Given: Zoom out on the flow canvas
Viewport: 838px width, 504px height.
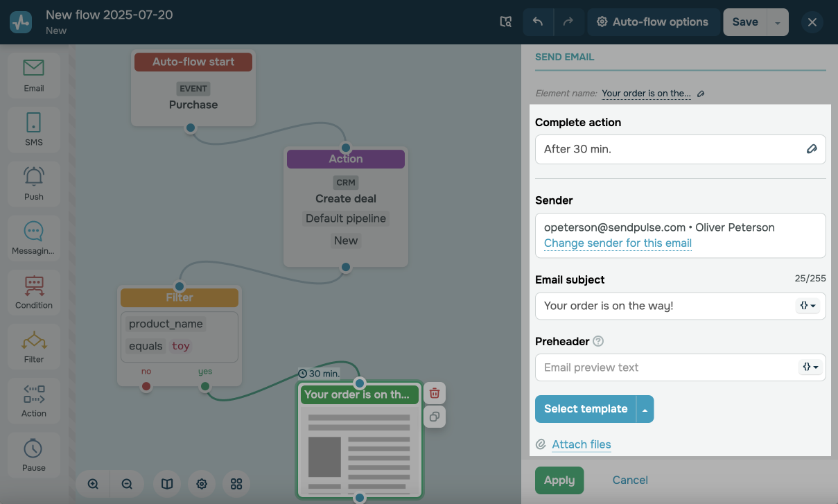Looking at the screenshot, I should pyautogui.click(x=127, y=484).
